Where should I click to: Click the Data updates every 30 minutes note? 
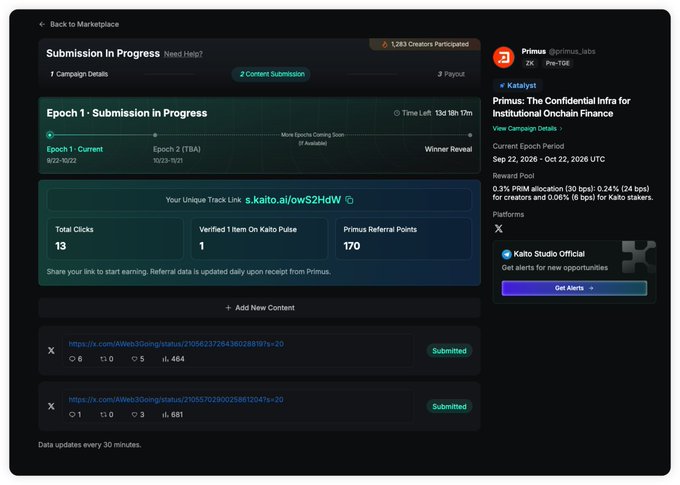[89, 445]
